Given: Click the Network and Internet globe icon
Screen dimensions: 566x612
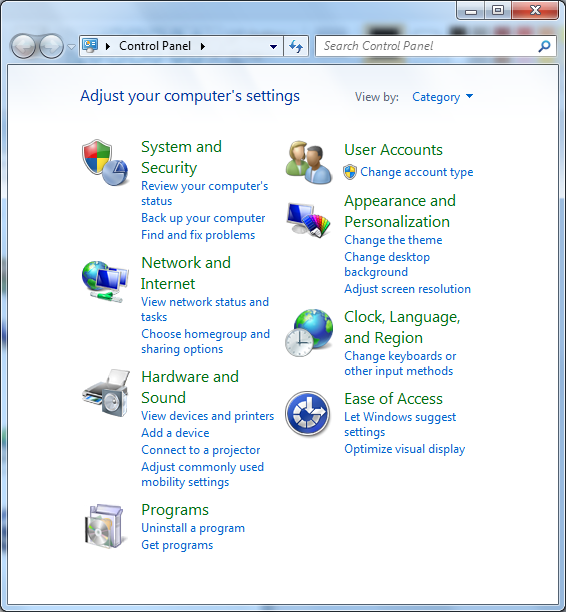Looking at the screenshot, I should coord(105,281).
